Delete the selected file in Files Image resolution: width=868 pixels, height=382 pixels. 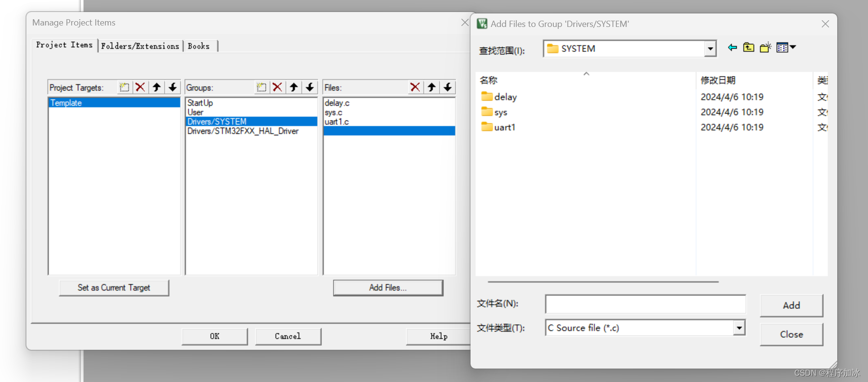(415, 87)
